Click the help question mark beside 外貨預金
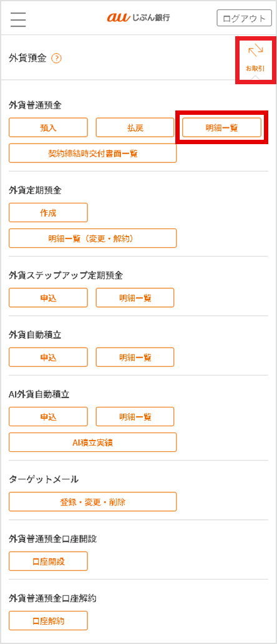 pos(57,59)
